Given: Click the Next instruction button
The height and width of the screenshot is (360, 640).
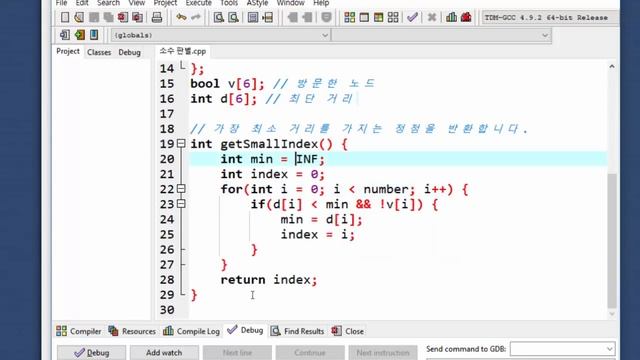Looking at the screenshot, I should 383,353.
